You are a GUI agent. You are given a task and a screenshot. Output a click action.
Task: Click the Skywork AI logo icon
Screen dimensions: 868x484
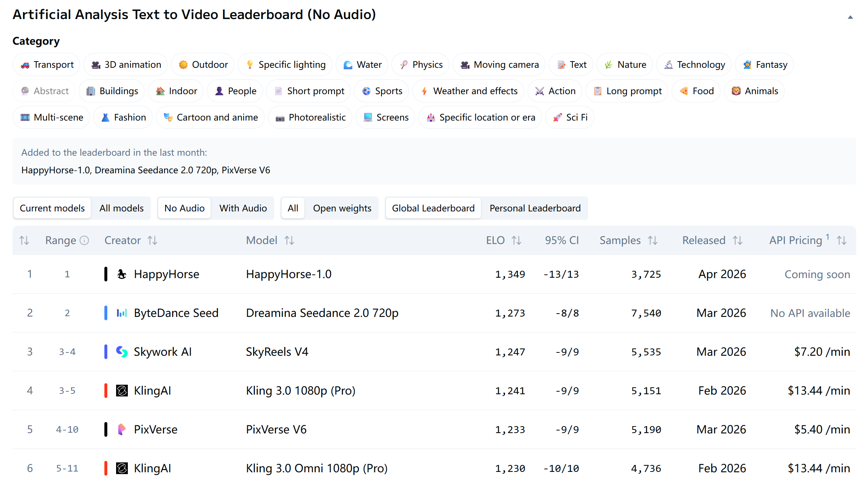(122, 352)
